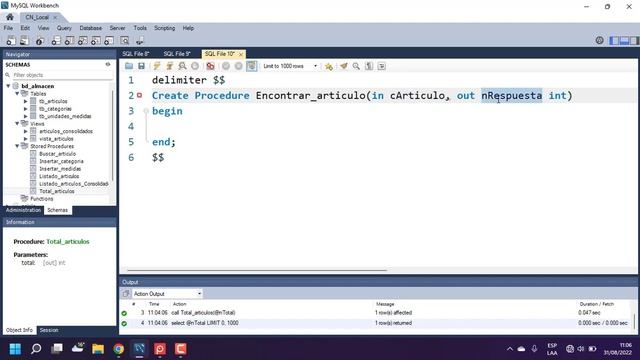Expand the tb_articulos table

coord(25,101)
